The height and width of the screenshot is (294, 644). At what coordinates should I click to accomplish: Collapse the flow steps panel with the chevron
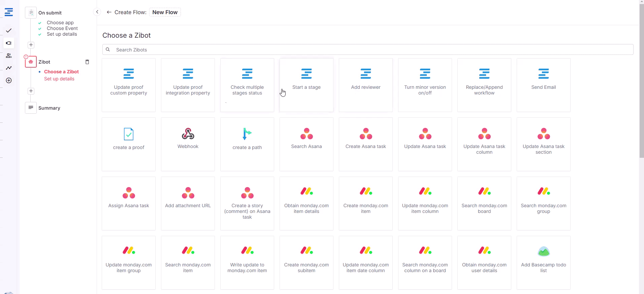[97, 12]
